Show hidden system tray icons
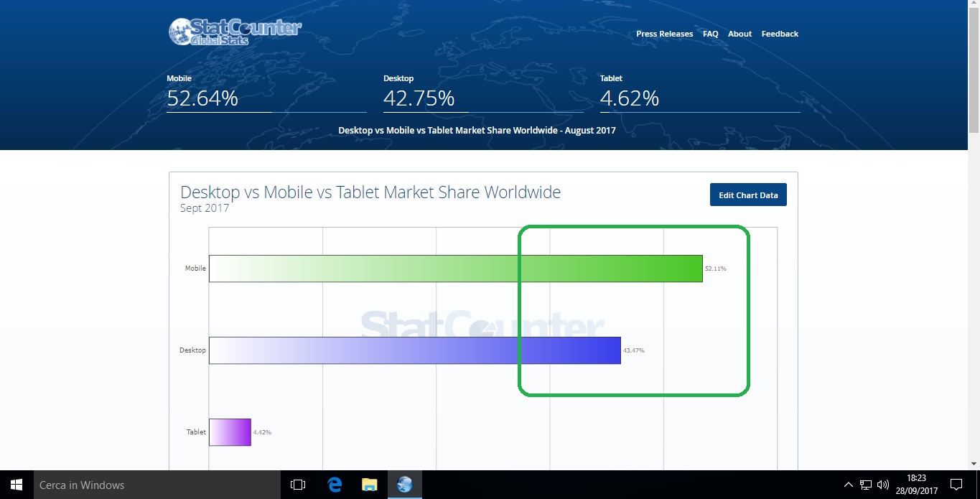The width and height of the screenshot is (980, 499). (x=848, y=485)
